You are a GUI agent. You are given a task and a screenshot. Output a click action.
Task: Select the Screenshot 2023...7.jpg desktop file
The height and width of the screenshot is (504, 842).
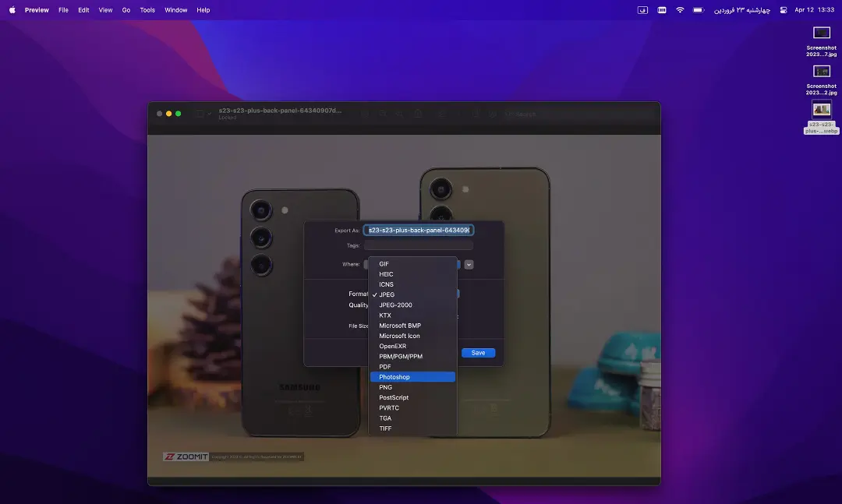pyautogui.click(x=821, y=41)
